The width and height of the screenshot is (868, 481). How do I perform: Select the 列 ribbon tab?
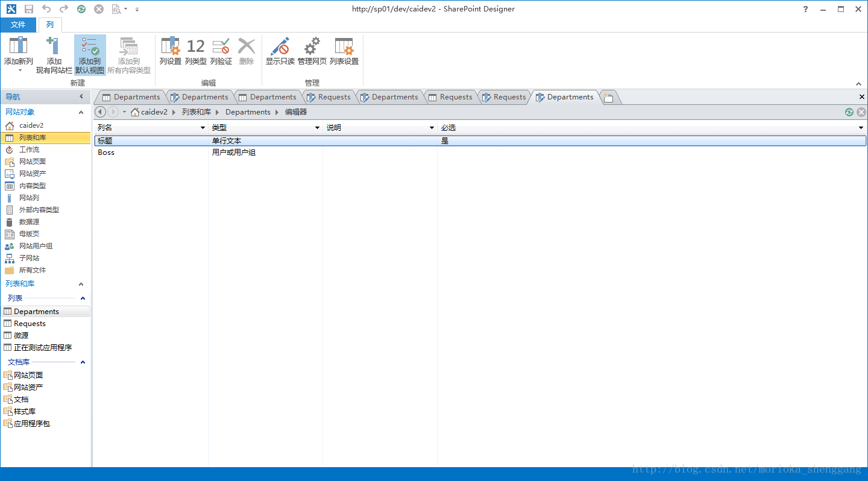click(x=50, y=25)
